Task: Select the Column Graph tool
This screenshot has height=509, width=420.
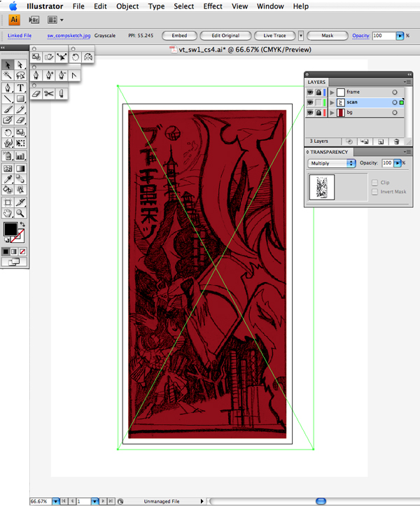Action: [20, 156]
